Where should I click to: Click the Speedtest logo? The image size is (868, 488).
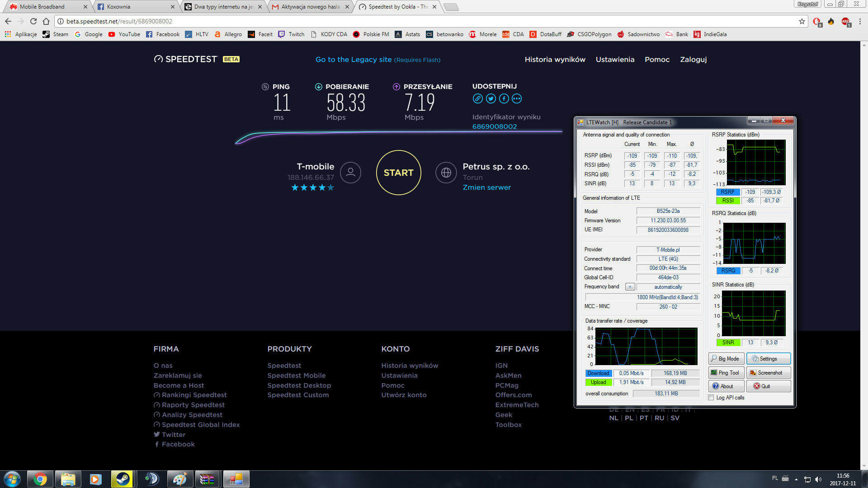tap(185, 59)
